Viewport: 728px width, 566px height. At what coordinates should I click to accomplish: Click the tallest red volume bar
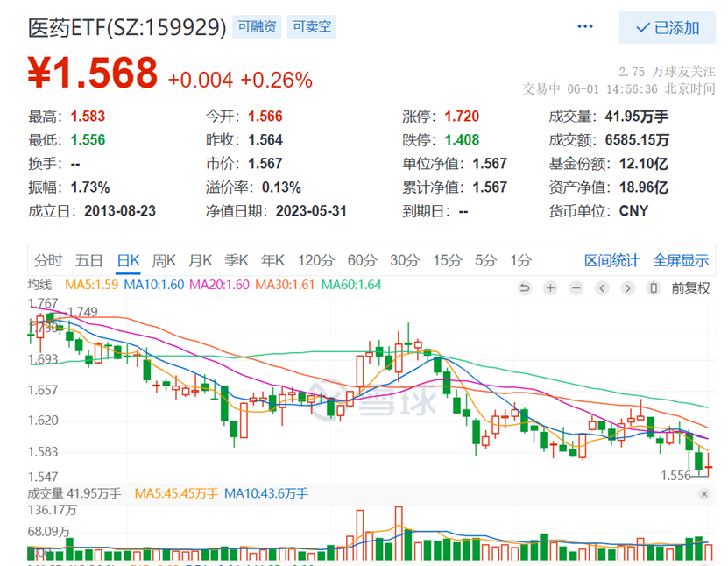[399, 533]
